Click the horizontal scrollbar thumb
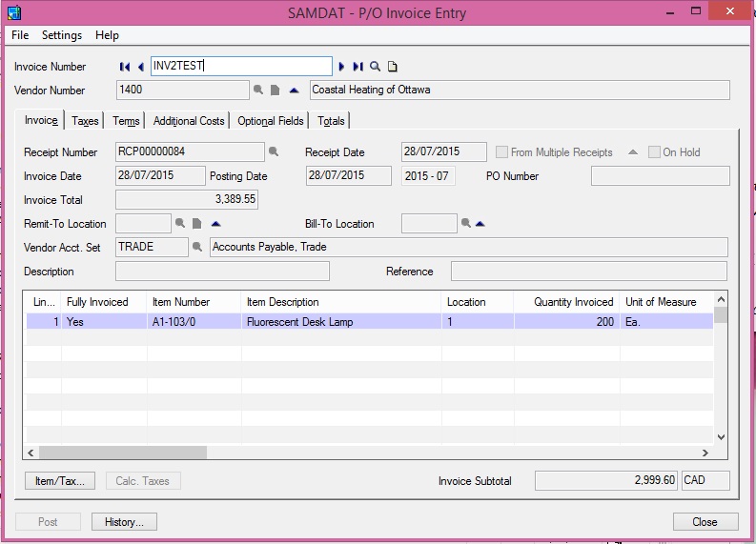Image resolution: width=756 pixels, height=544 pixels. point(123,453)
